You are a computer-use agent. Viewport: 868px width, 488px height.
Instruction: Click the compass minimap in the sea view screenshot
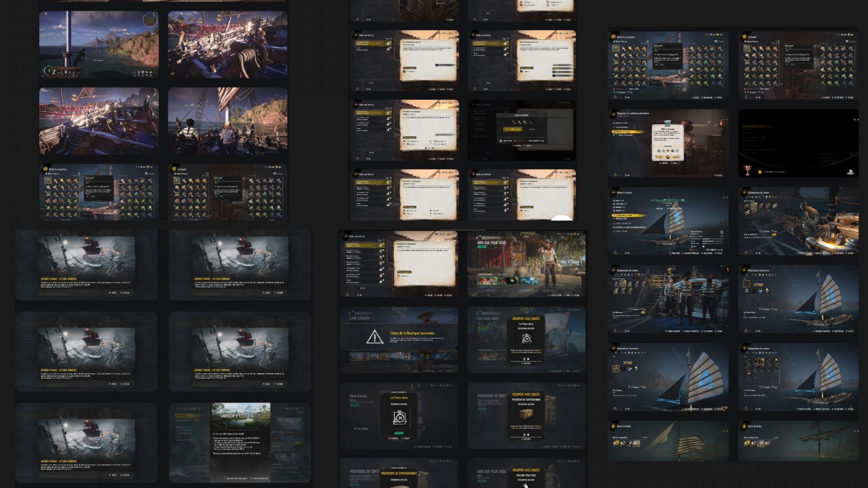click(x=150, y=20)
